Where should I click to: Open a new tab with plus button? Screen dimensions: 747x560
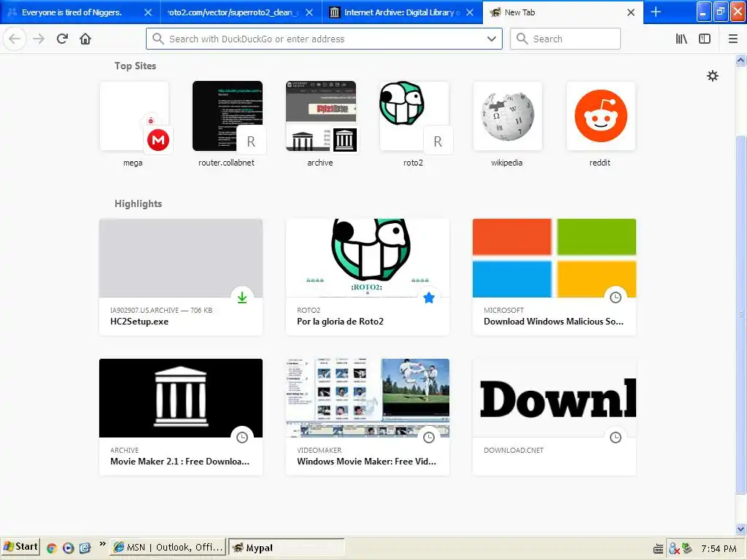(x=656, y=12)
